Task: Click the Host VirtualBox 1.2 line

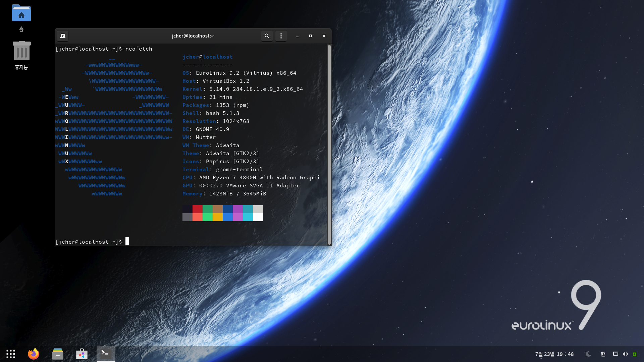Action: [216, 81]
